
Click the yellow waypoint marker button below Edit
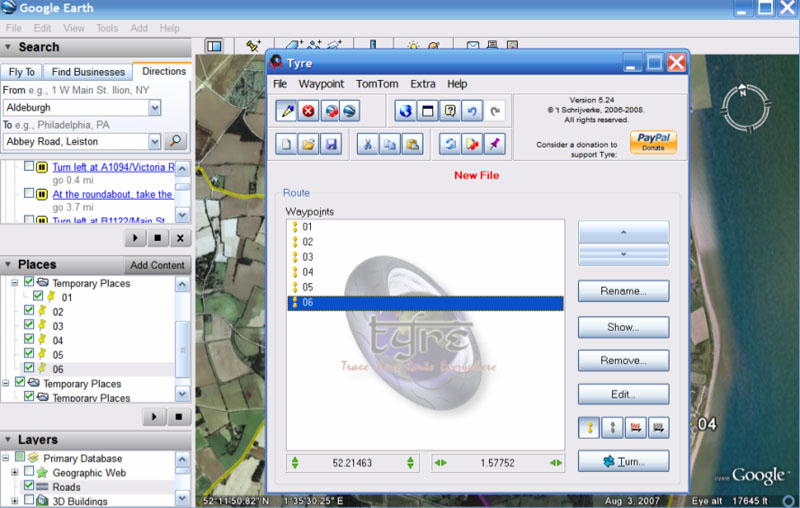pos(589,427)
